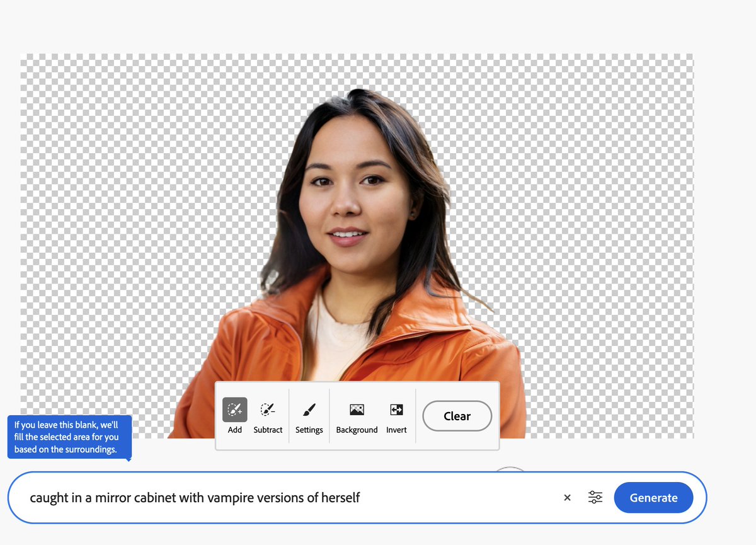The height and width of the screenshot is (545, 756).
Task: Click the blank-prompt tooltip message
Action: tap(69, 437)
